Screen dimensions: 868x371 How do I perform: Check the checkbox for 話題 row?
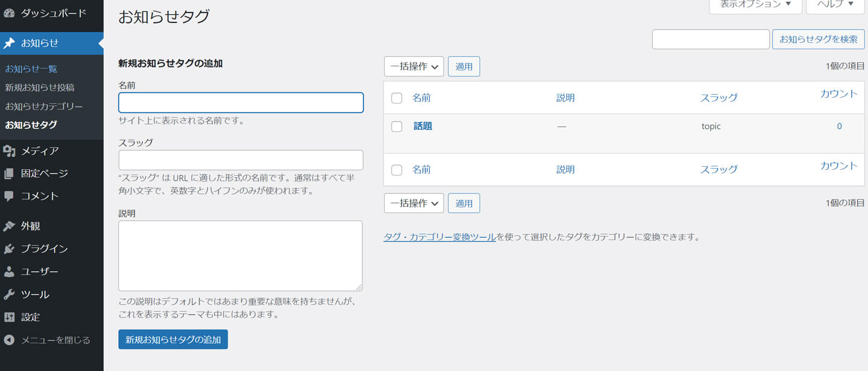397,126
